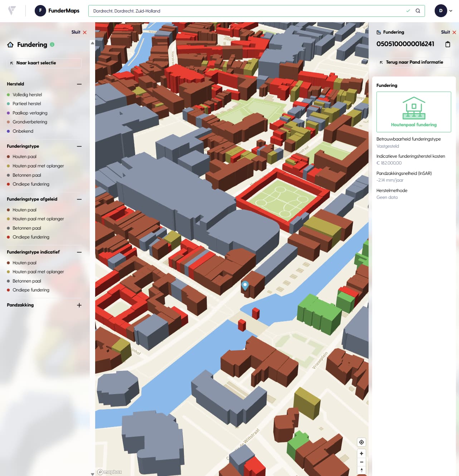The image size is (459, 476).
Task: Expand the Pandzakking section
Action: (79, 305)
